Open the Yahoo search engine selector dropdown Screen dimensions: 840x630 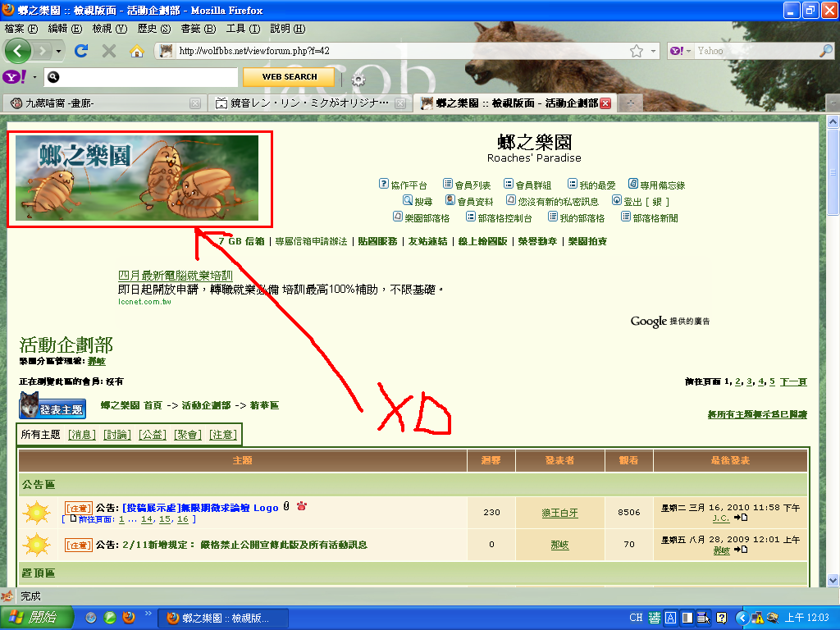(682, 51)
